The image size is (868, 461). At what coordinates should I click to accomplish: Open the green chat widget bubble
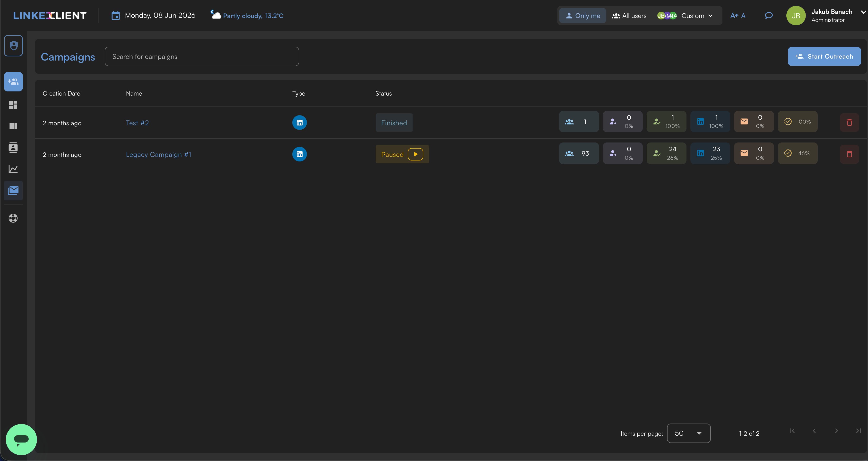click(x=21, y=439)
